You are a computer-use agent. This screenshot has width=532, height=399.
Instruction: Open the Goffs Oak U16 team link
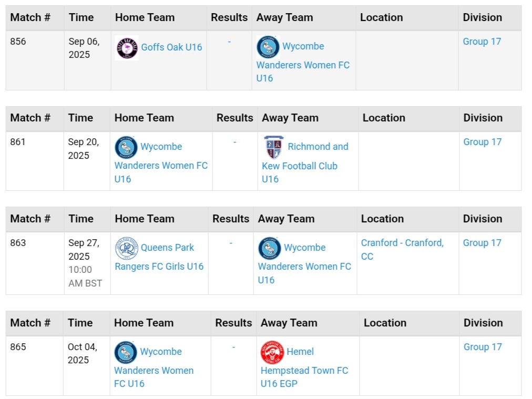coord(171,47)
